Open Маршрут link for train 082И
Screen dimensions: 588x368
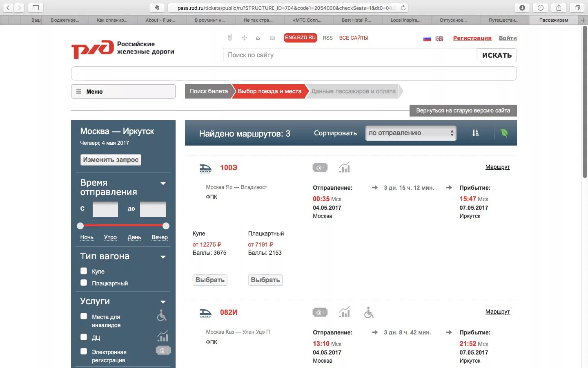click(497, 312)
